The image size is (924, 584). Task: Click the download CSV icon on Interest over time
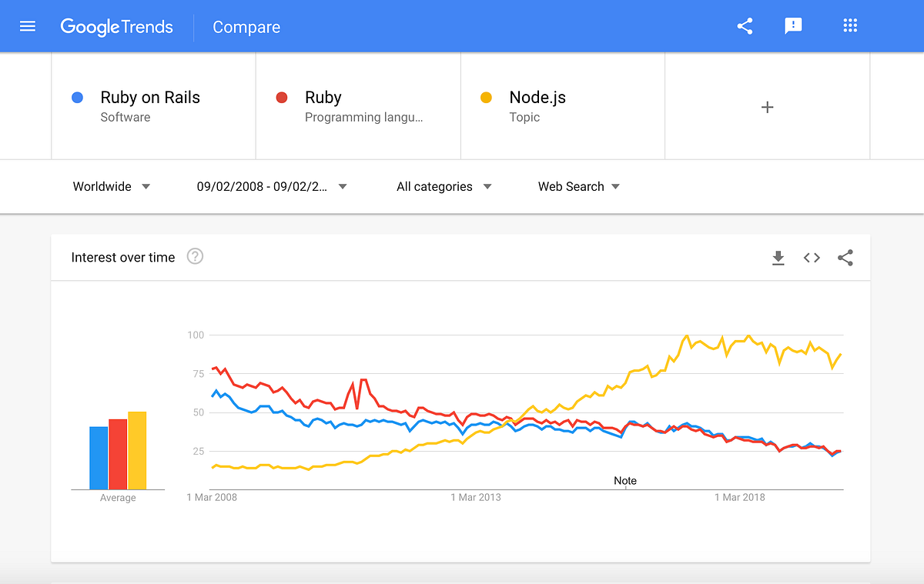coord(778,258)
